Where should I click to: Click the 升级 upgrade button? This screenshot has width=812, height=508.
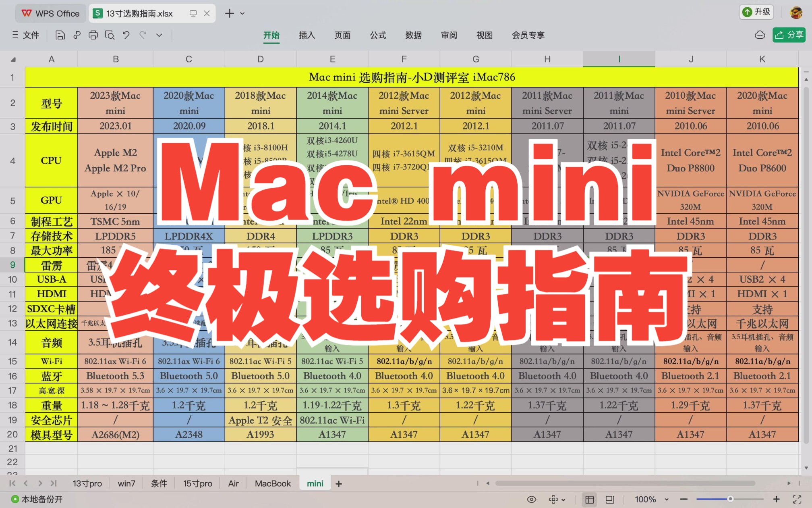pyautogui.click(x=756, y=12)
